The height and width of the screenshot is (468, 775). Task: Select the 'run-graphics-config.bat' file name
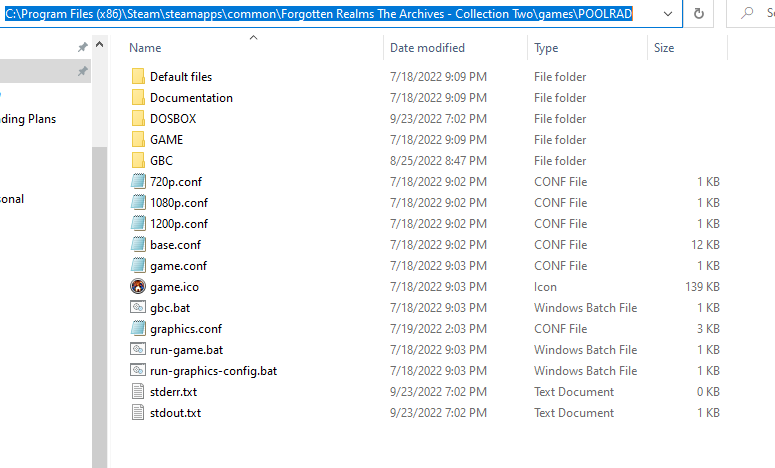[214, 371]
